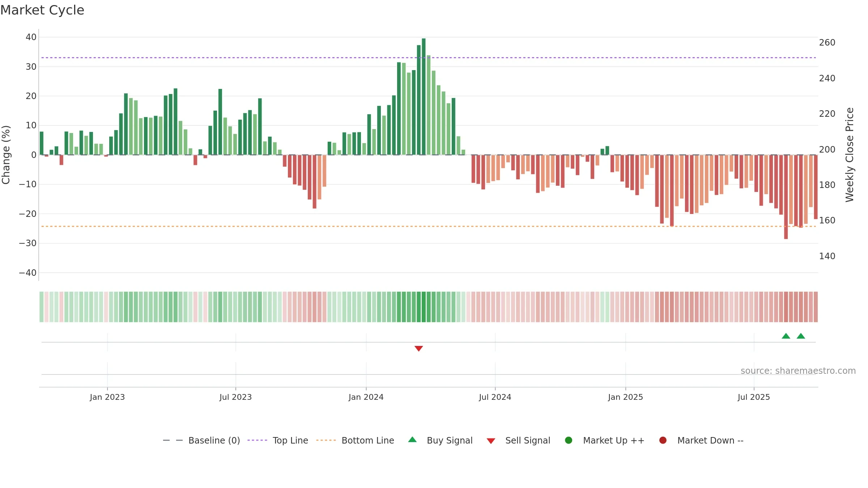Click the first green buy signal marker

coord(786,336)
